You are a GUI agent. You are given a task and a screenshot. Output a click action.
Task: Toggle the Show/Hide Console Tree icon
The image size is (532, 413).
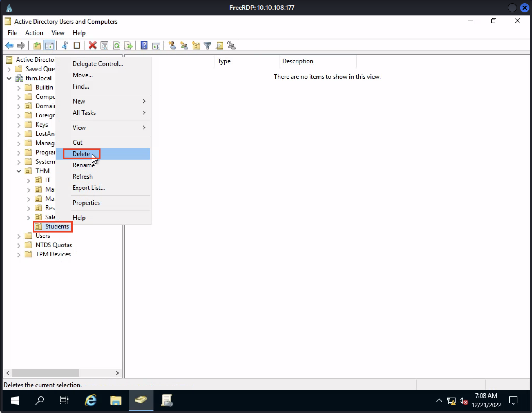[49, 45]
